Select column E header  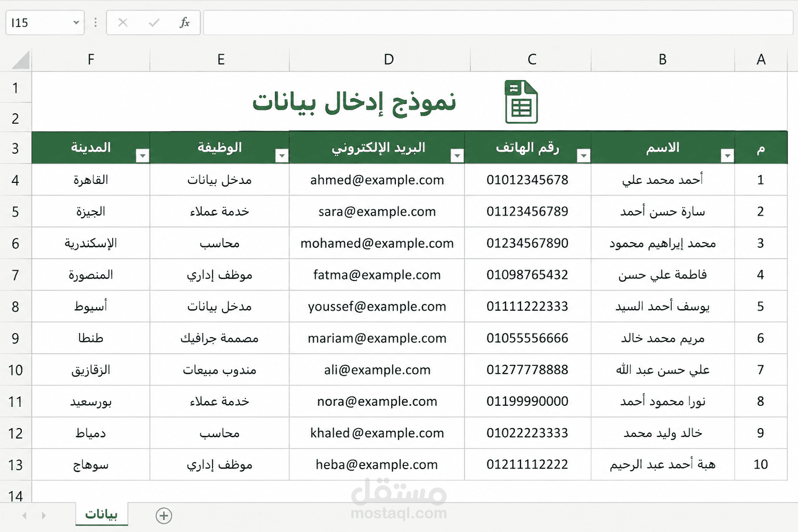coord(221,60)
